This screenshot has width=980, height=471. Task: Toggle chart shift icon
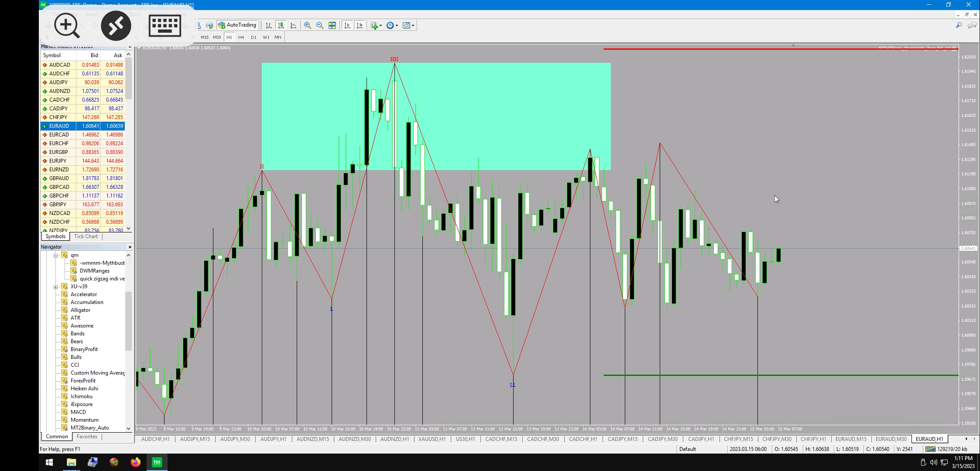(x=360, y=25)
